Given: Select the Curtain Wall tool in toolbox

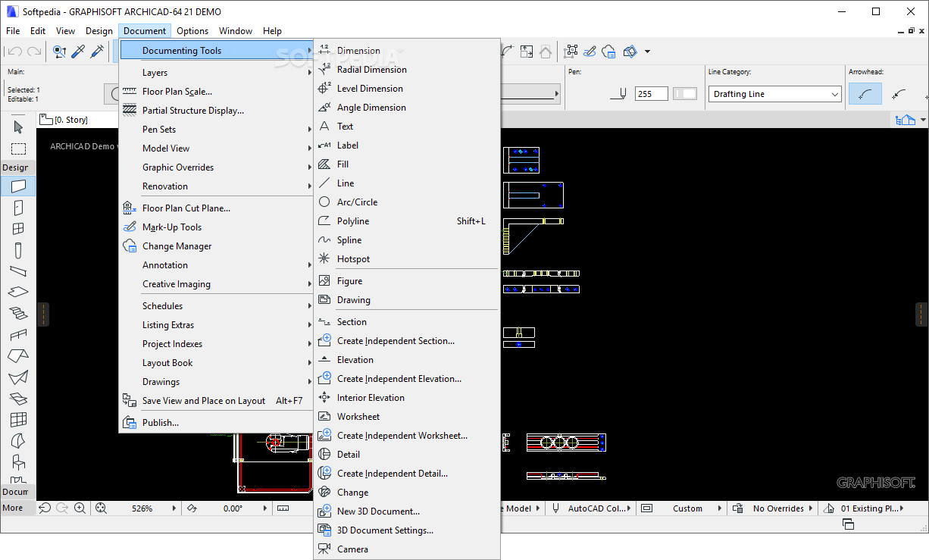Looking at the screenshot, I should pos(18,419).
